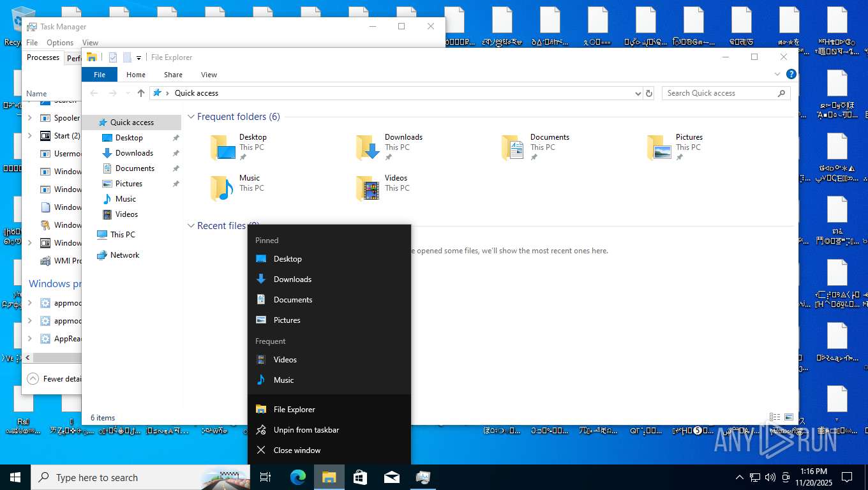Viewport: 868px width, 490px height.
Task: Click the Back navigation arrow
Action: pyautogui.click(x=94, y=93)
